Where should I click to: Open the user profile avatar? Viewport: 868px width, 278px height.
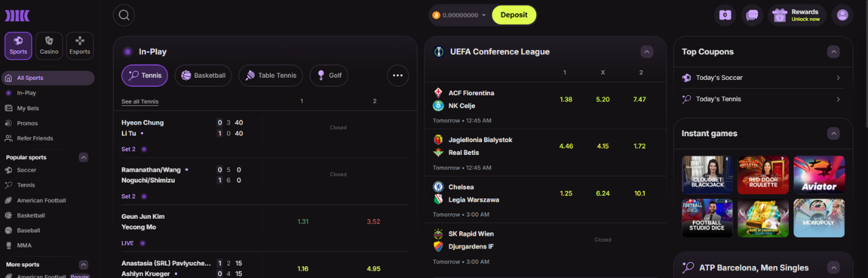pyautogui.click(x=842, y=15)
